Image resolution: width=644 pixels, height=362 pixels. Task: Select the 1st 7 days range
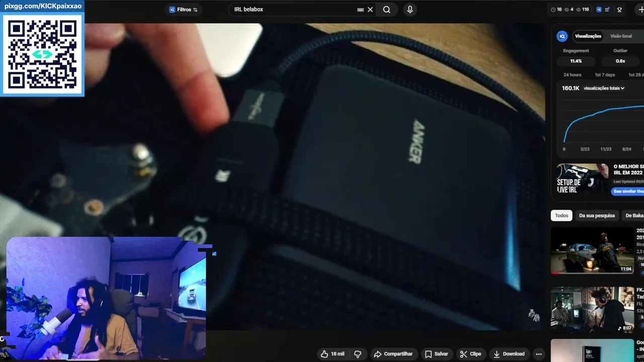coord(605,75)
